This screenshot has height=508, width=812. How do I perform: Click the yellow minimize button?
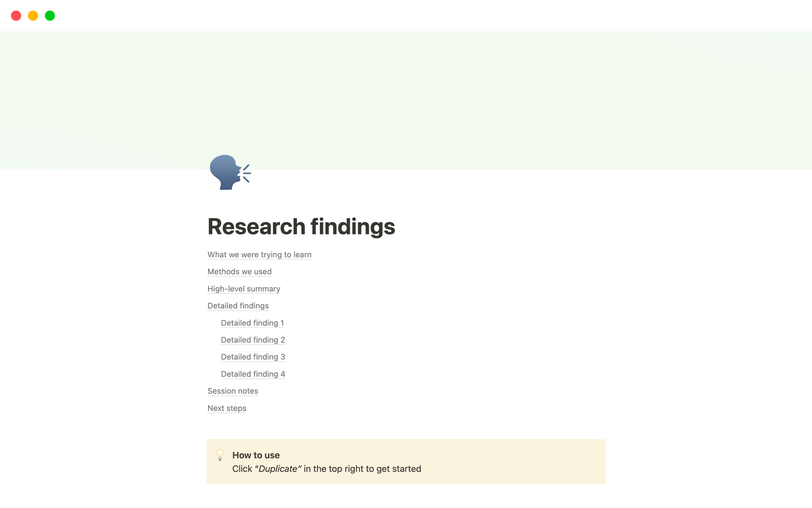click(x=33, y=15)
